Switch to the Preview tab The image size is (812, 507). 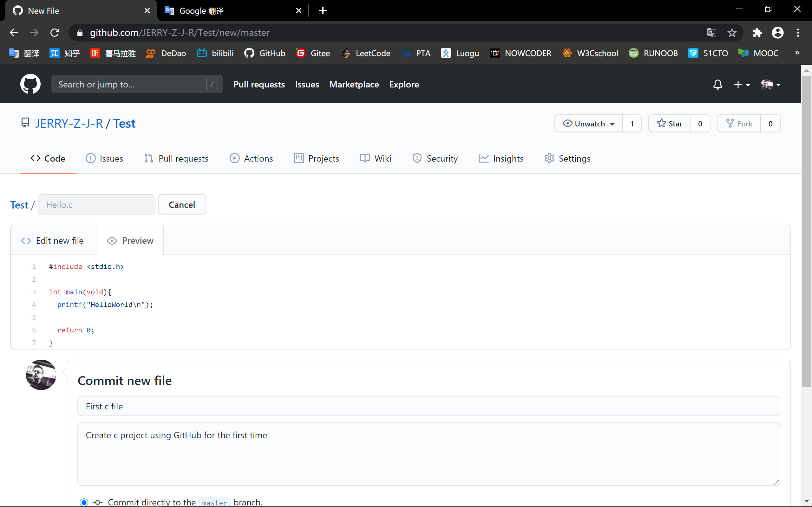(x=130, y=241)
